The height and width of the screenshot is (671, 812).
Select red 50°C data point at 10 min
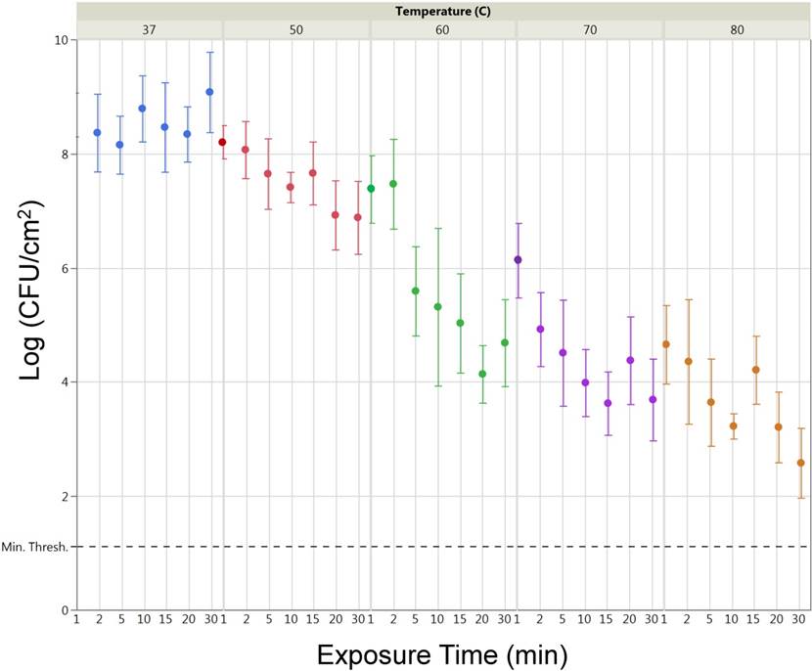click(x=291, y=187)
